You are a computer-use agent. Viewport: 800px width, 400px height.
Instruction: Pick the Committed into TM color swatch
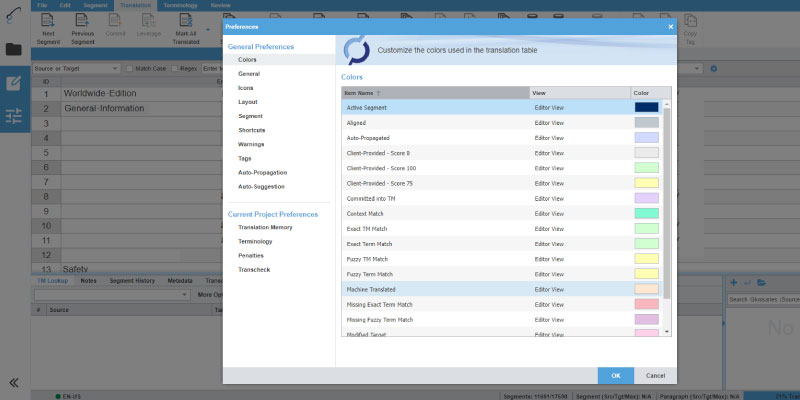pyautogui.click(x=646, y=198)
